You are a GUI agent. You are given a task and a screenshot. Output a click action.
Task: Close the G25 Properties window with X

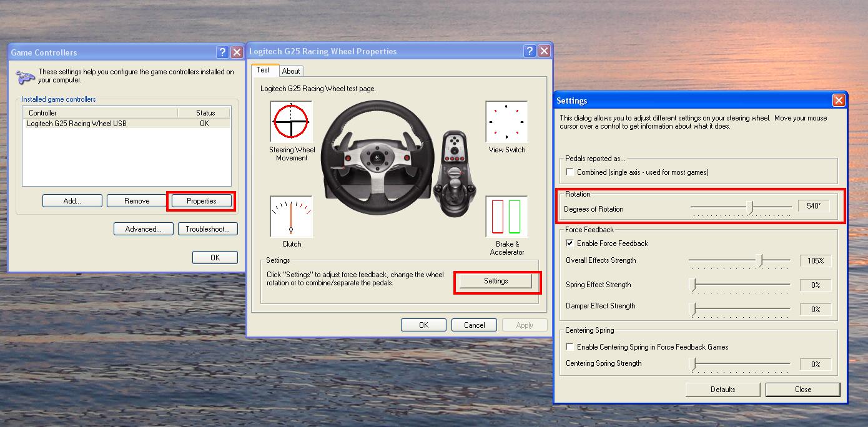(544, 51)
